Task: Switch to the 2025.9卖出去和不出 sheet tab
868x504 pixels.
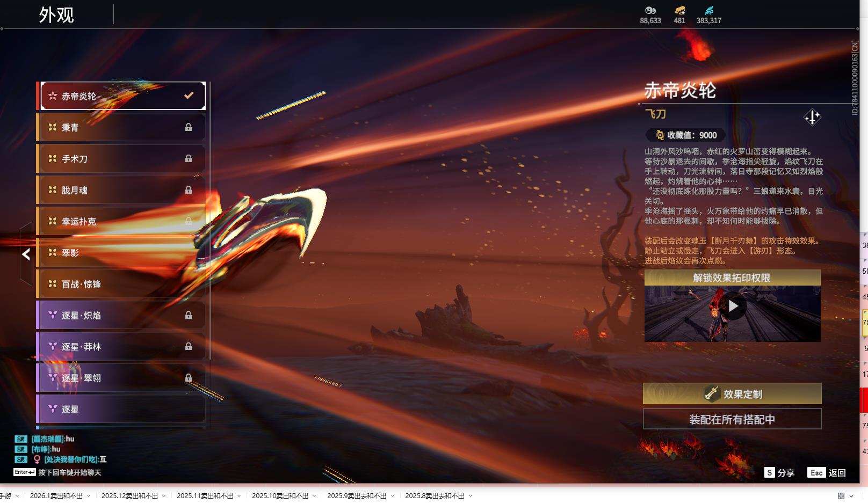Action: (x=357, y=496)
